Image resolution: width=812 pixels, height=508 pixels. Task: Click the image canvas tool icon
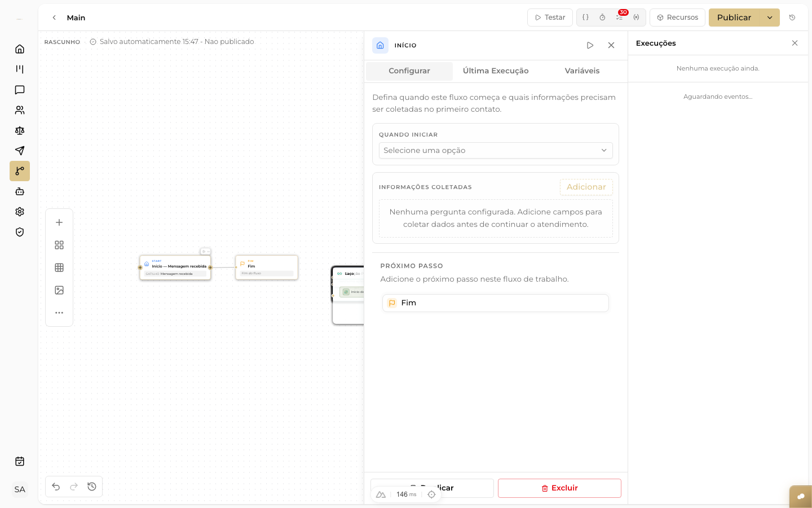coord(59,290)
